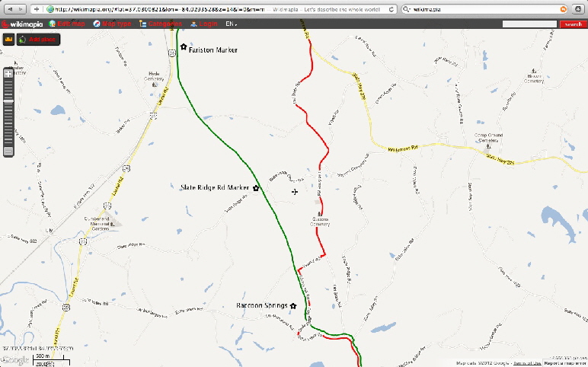Viewport: 588px width, 367px height.
Task: Zoom out with the minus icon
Action: 8,152
